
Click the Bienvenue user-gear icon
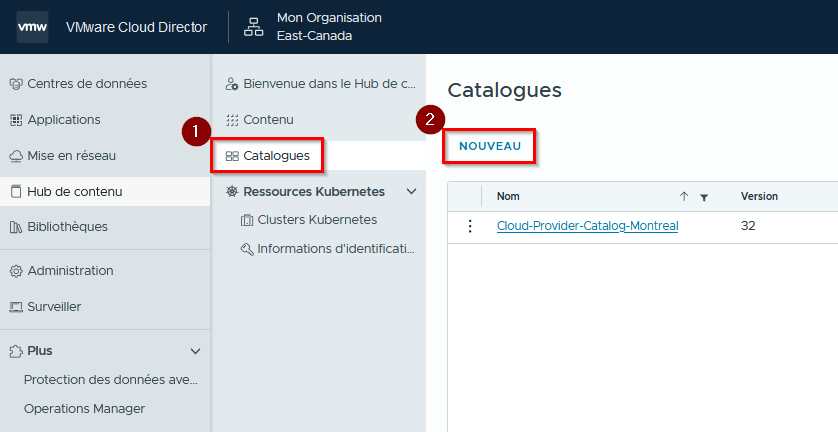(232, 84)
